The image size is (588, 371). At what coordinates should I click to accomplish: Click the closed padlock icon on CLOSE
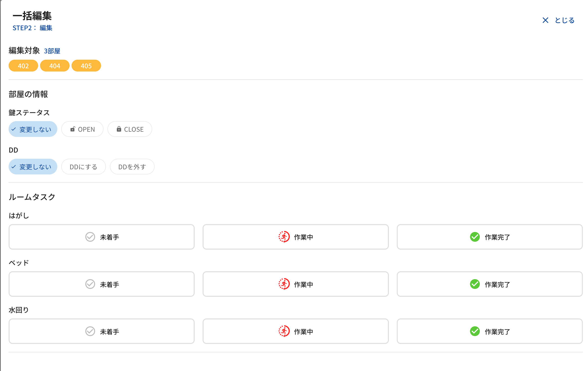pyautogui.click(x=119, y=129)
